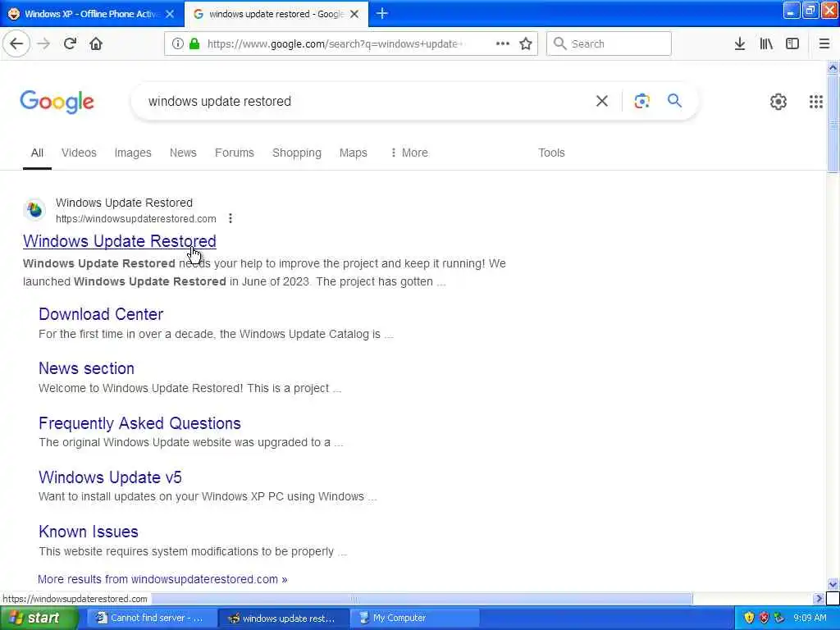840x630 pixels.
Task: Select the windows update restored Google tab
Action: coord(276,14)
